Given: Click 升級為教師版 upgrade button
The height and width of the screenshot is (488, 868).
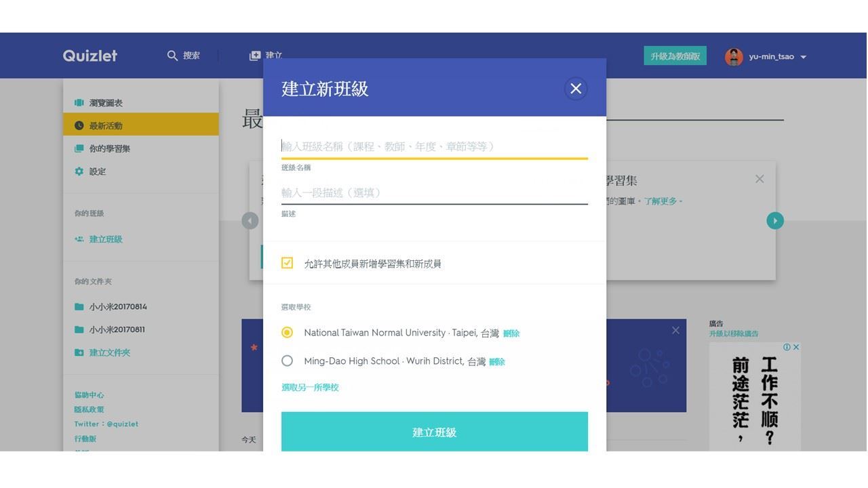Looking at the screenshot, I should click(x=675, y=56).
